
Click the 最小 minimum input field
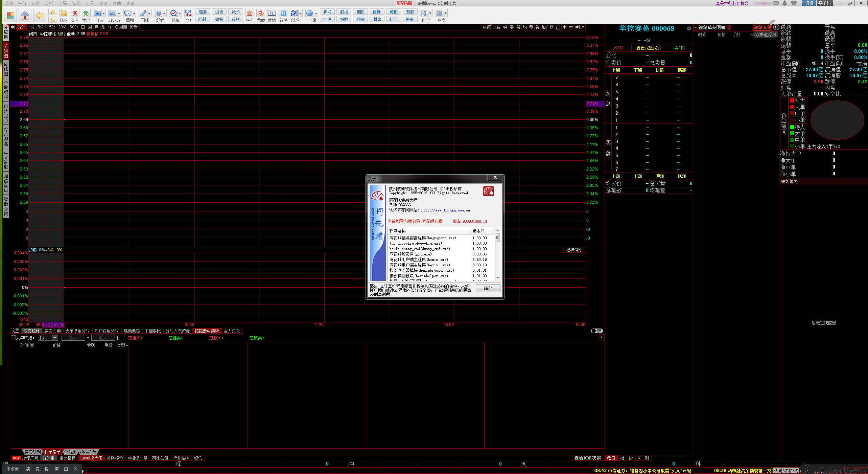73,338
